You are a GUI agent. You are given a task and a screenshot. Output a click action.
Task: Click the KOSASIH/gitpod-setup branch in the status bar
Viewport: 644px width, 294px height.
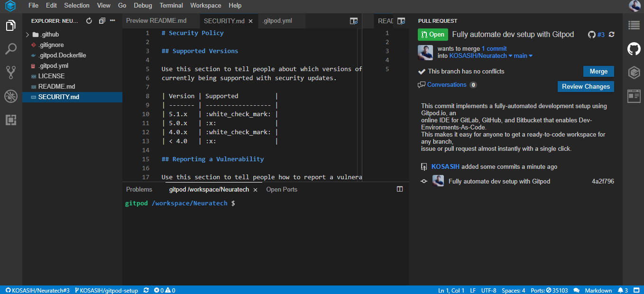[x=106, y=290]
